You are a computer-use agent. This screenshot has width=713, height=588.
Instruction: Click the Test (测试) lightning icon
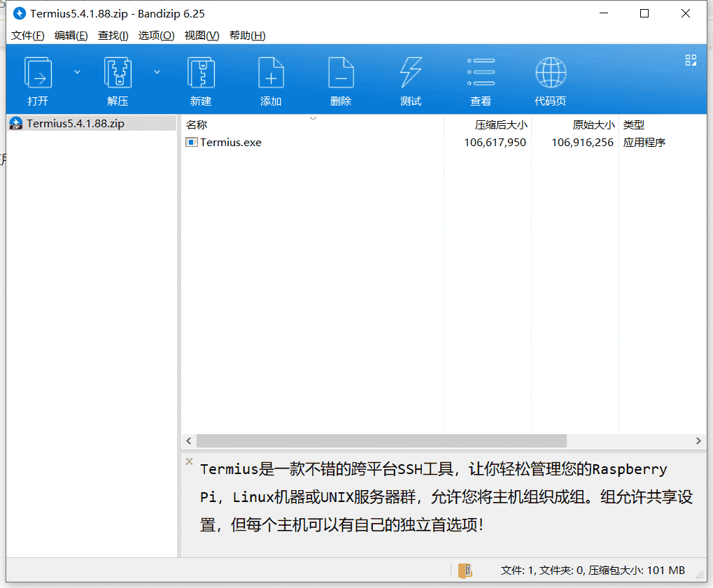click(x=411, y=73)
